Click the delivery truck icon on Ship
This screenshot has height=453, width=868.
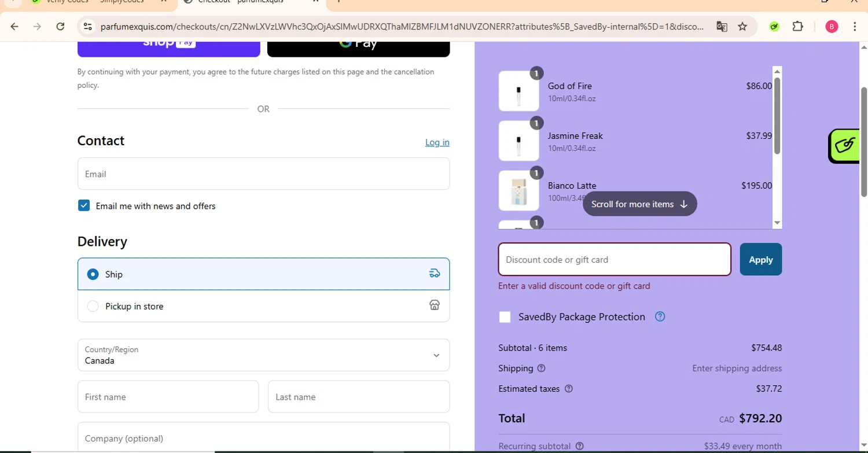pos(435,274)
